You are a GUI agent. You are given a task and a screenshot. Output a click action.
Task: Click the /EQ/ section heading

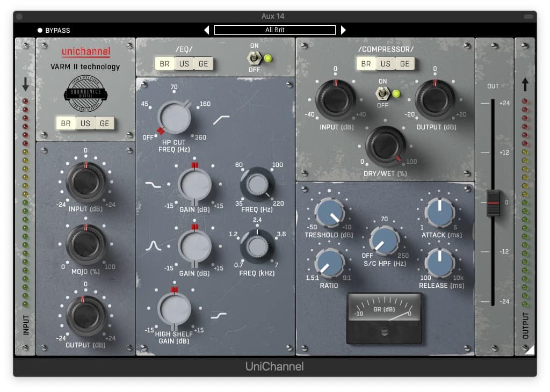pyautogui.click(x=184, y=49)
